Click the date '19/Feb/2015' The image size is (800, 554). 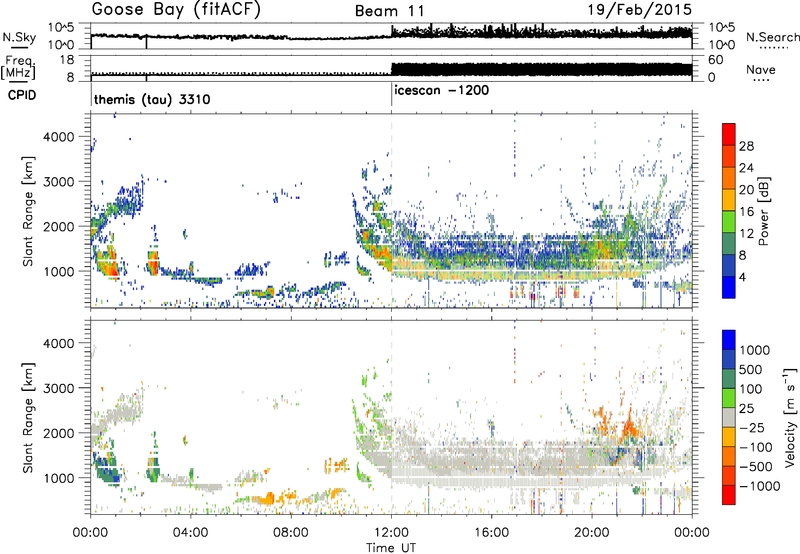[x=640, y=10]
